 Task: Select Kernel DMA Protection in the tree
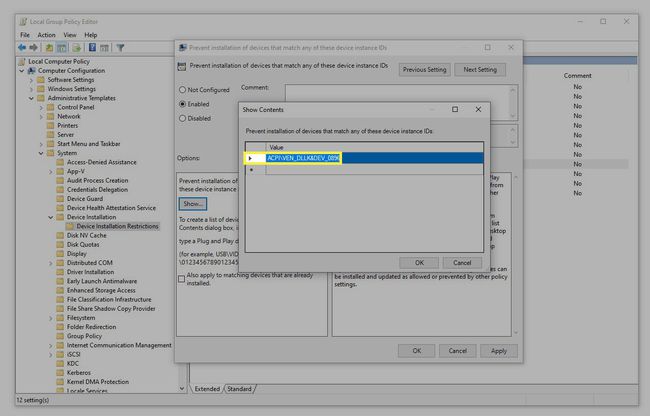point(98,382)
